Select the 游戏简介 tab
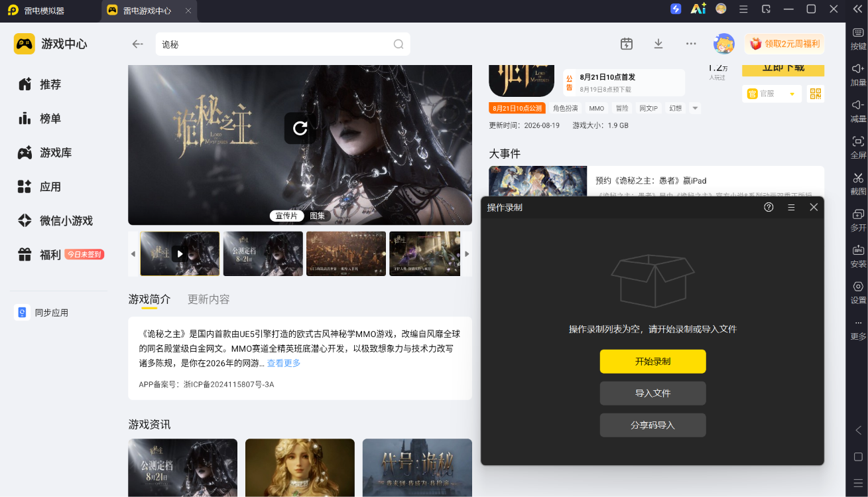The width and height of the screenshot is (868, 497). (149, 299)
